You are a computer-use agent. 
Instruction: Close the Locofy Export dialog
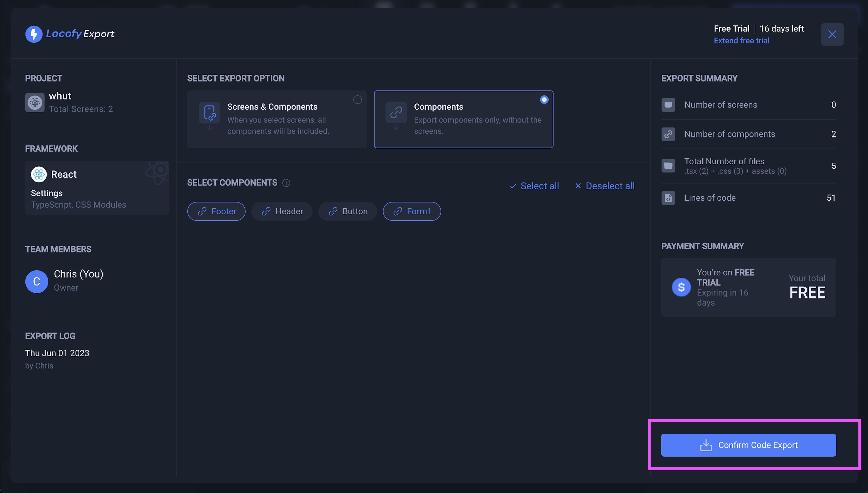coord(832,34)
